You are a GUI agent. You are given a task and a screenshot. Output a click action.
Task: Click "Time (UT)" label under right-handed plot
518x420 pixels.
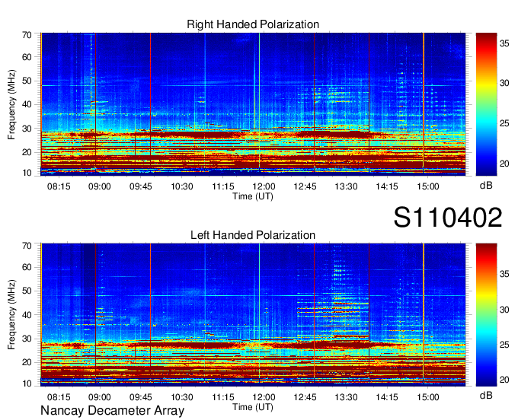[x=253, y=196]
